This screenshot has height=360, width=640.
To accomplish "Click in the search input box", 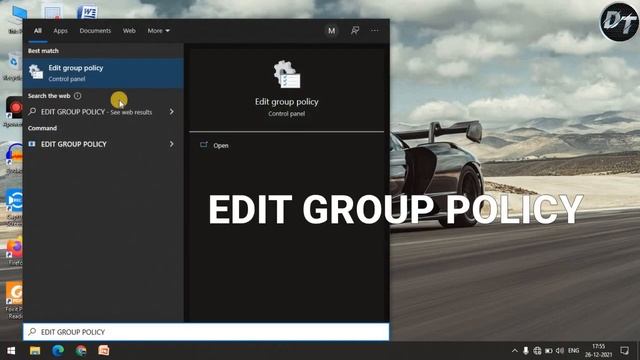I will tap(206, 332).
